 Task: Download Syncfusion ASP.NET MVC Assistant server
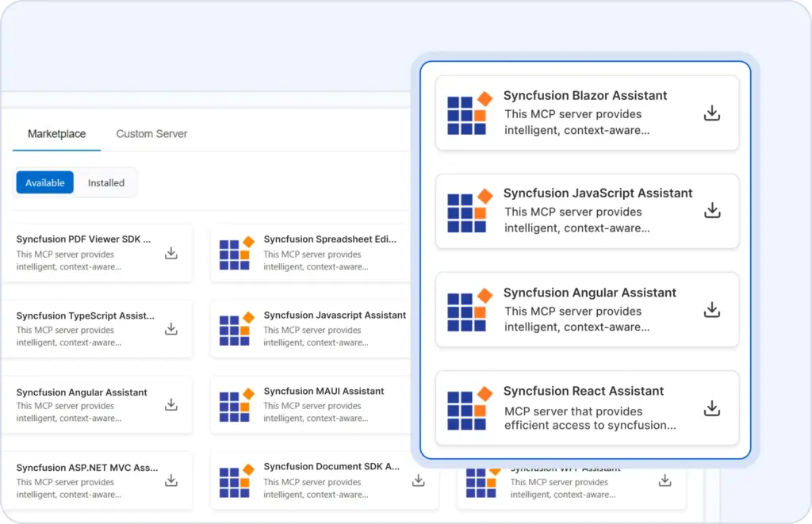click(171, 480)
